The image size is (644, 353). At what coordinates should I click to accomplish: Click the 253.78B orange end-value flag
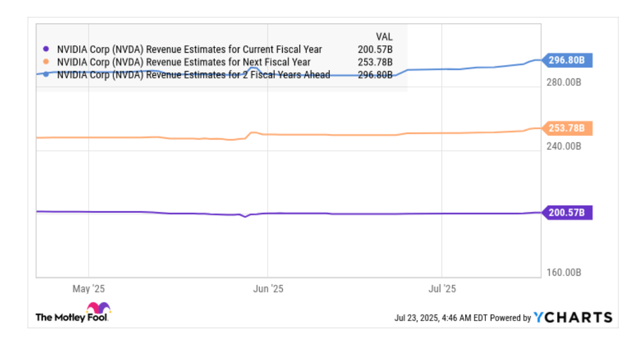(567, 128)
